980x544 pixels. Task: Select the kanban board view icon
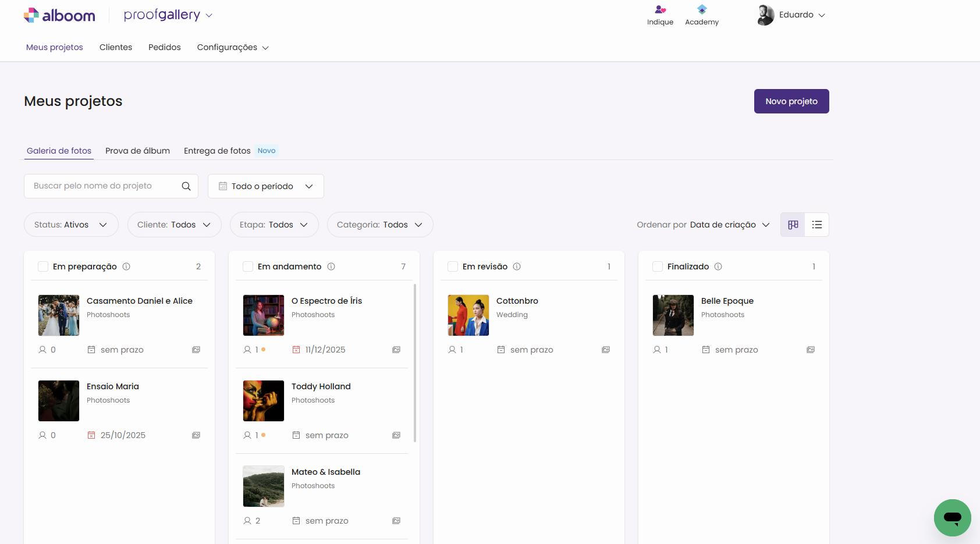click(x=793, y=225)
